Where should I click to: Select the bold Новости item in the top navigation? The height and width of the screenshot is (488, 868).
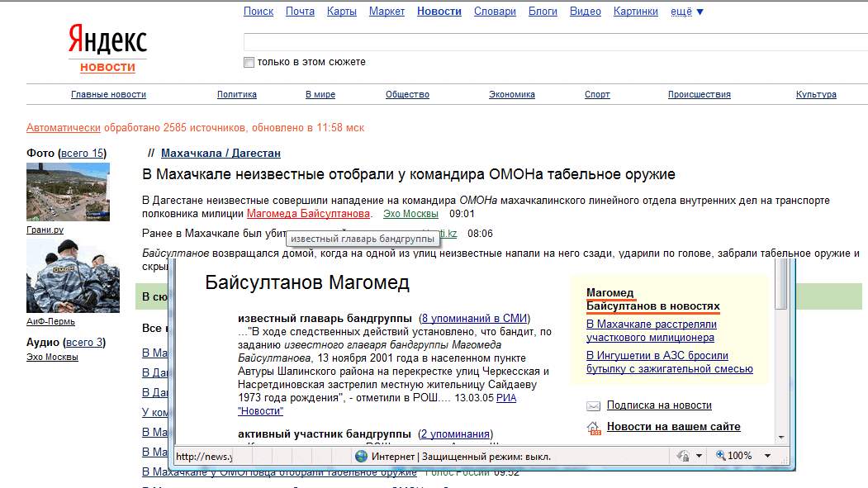pyautogui.click(x=439, y=12)
